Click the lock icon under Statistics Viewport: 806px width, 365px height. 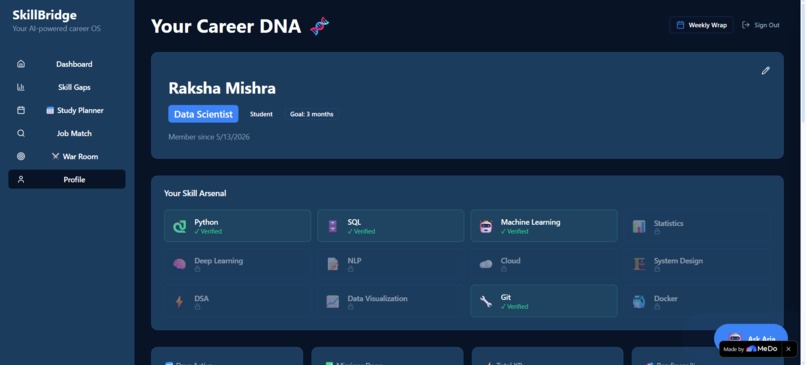[x=657, y=232]
